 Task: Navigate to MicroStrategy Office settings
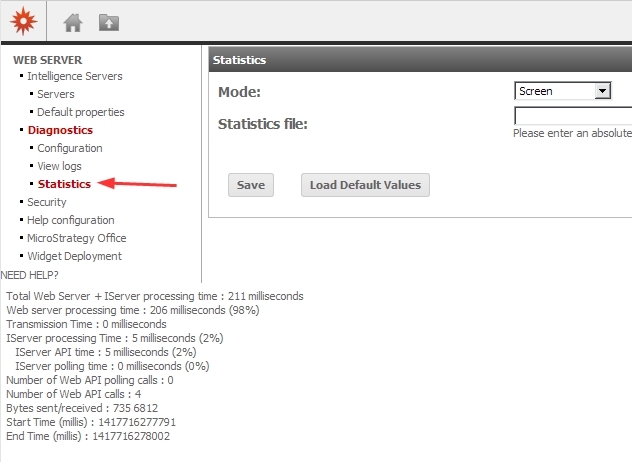pyautogui.click(x=76, y=238)
